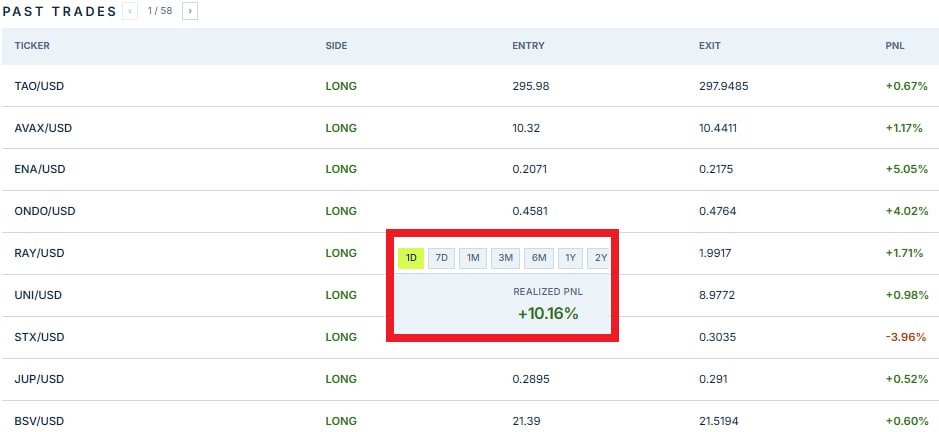Viewport: 939px width, 432px height.
Task: Click the LONG label in the STX/USD row
Action: tap(341, 337)
